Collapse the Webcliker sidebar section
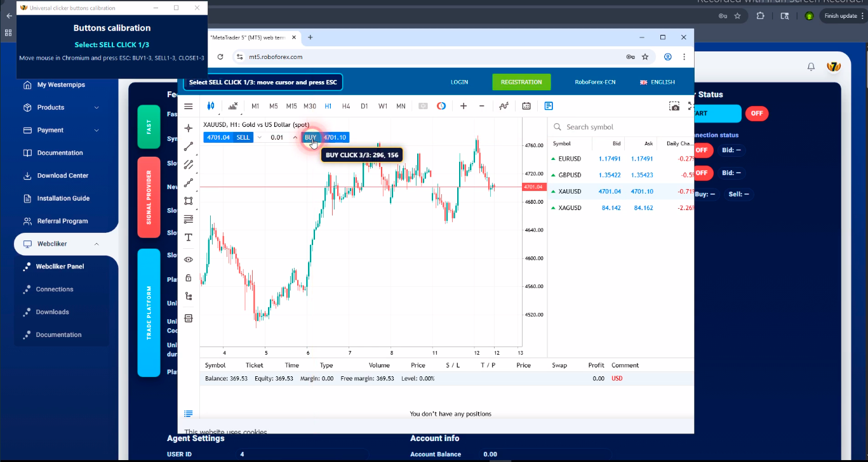Screen dimensions: 868x462 click(62, 244)
